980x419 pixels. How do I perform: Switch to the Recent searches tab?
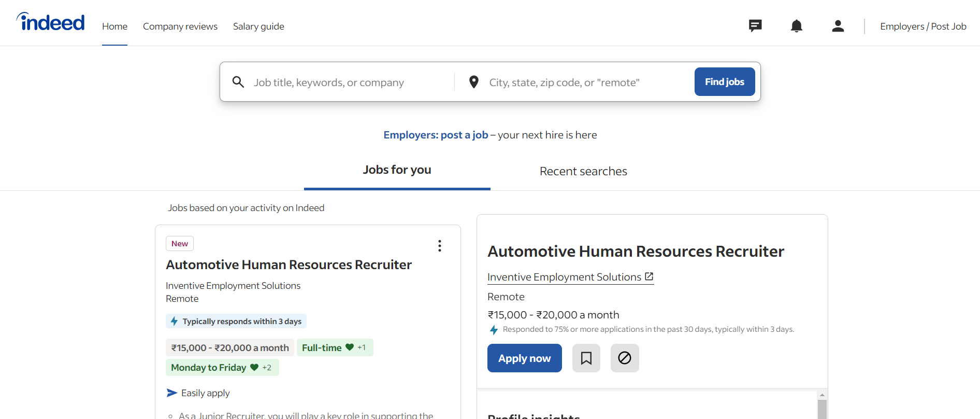click(583, 171)
